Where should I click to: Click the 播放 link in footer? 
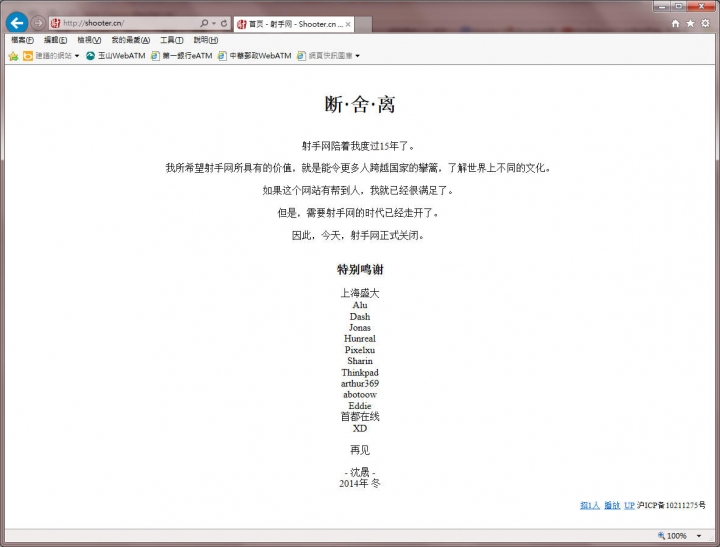612,505
